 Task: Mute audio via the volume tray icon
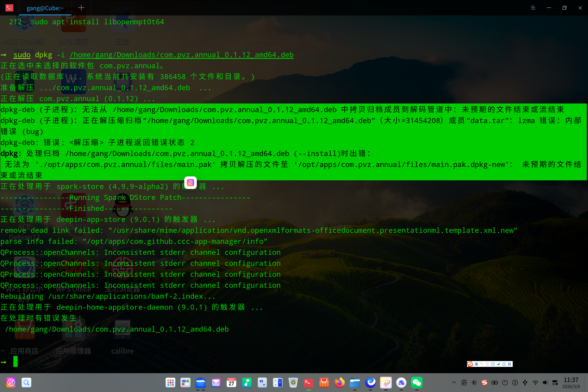pos(545,383)
